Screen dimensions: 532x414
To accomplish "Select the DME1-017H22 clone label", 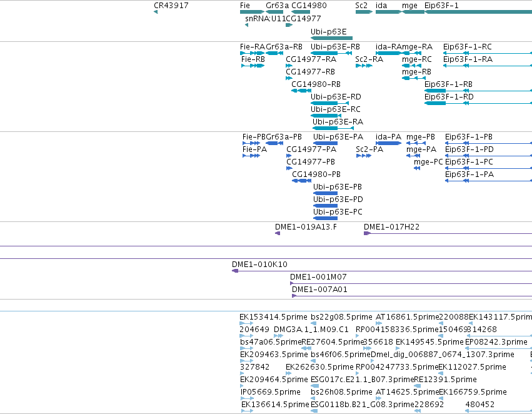I will 391,227.
